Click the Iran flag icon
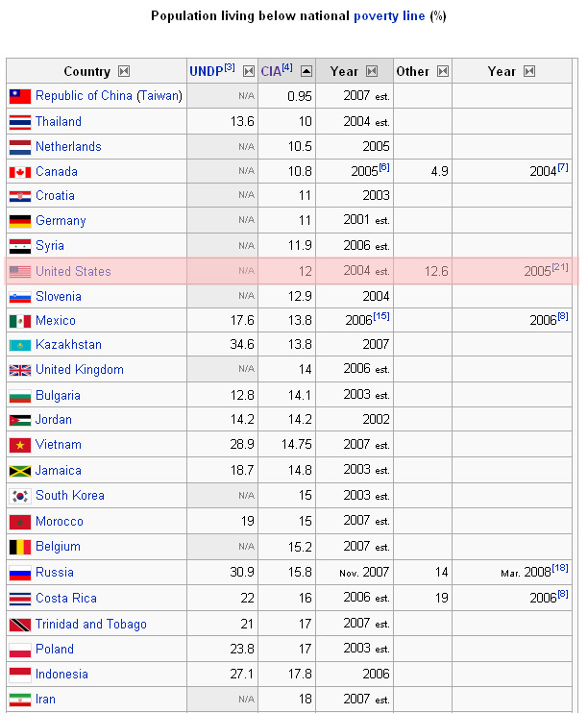Viewport: 588px width, 713px height. tap(20, 700)
